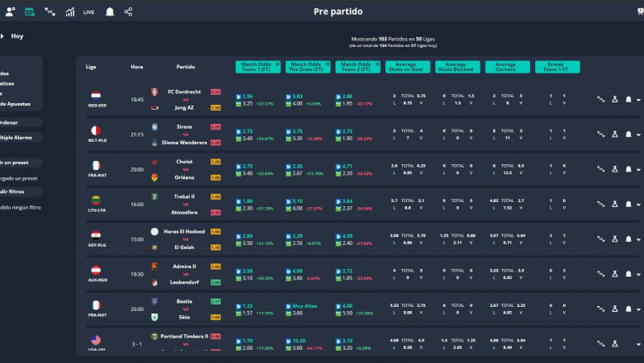644x363 pixels.
Task: Click the Streak Team 1 FT header
Action: pos(556,66)
